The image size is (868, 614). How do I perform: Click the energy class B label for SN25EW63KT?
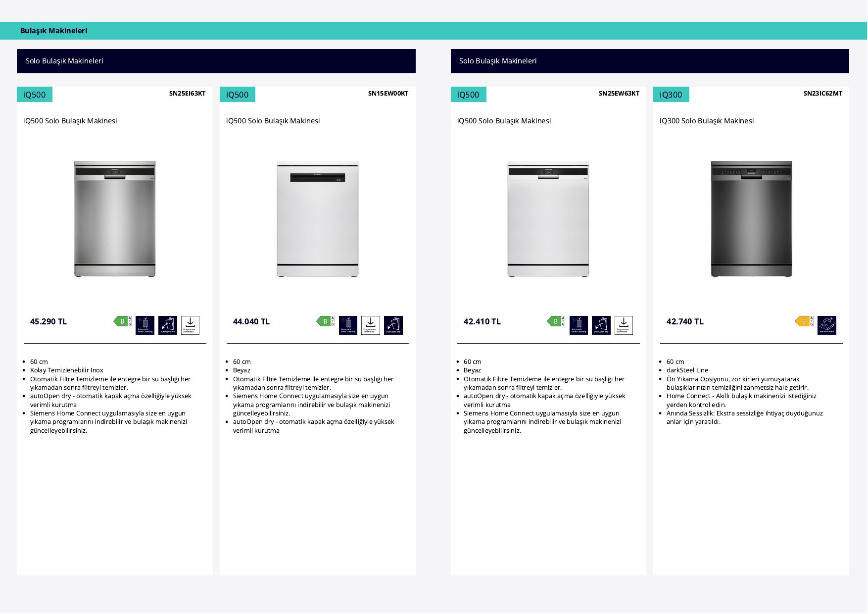[x=556, y=321]
